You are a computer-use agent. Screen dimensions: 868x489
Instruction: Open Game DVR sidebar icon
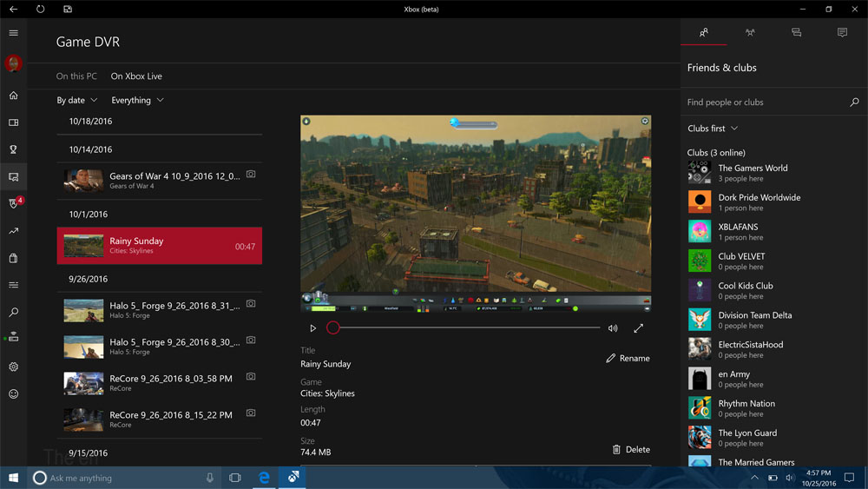coord(13,176)
